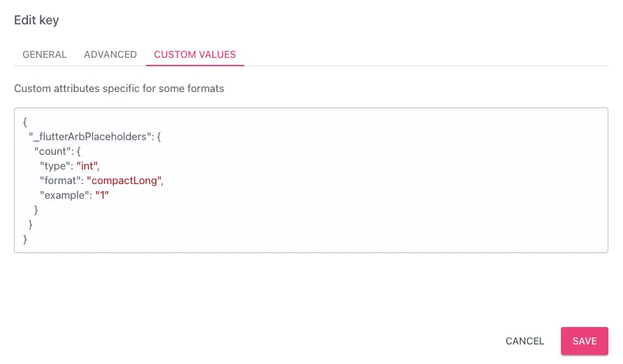Place cursor on the "format" key

(x=60, y=181)
